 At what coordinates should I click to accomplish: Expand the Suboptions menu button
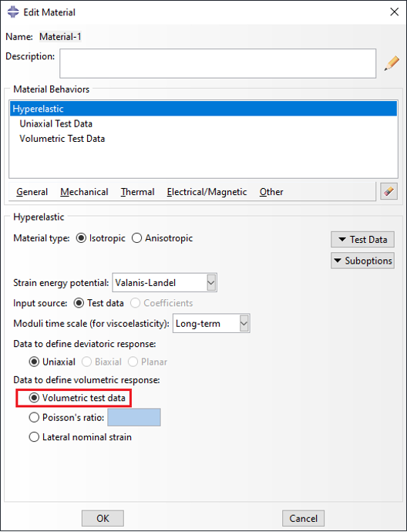(362, 261)
